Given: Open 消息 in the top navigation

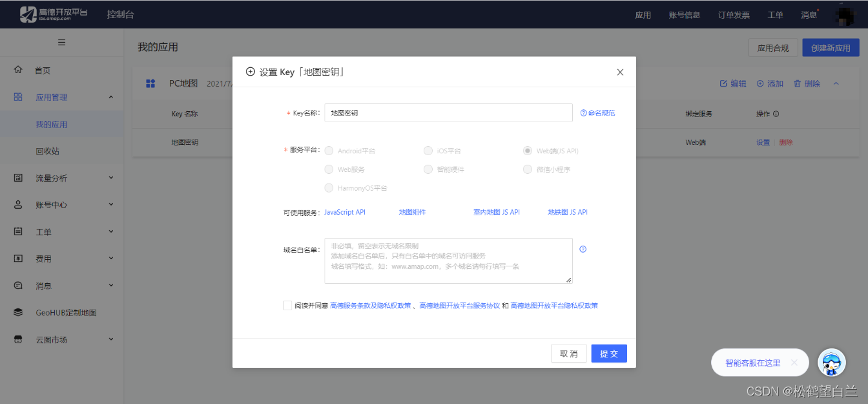Looking at the screenshot, I should coord(809,15).
